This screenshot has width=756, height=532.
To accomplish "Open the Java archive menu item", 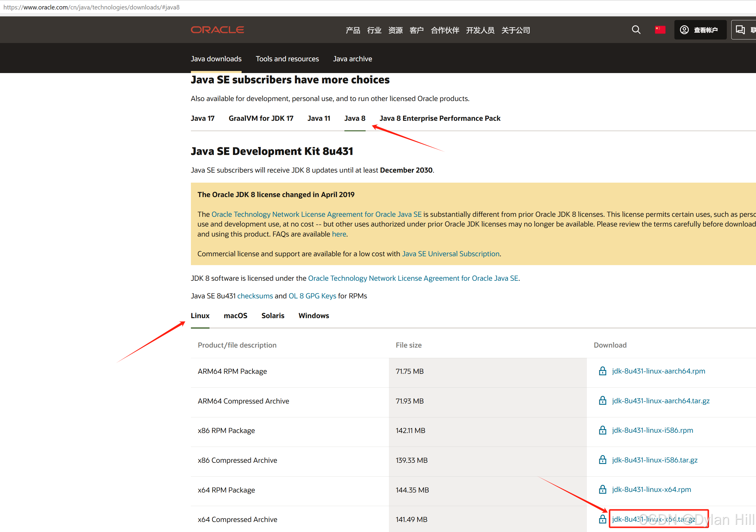I will (x=352, y=59).
